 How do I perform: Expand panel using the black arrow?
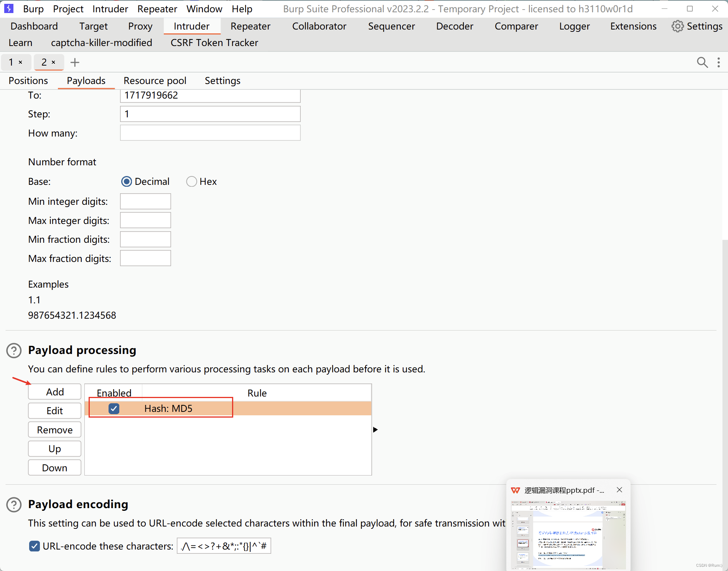tap(375, 429)
